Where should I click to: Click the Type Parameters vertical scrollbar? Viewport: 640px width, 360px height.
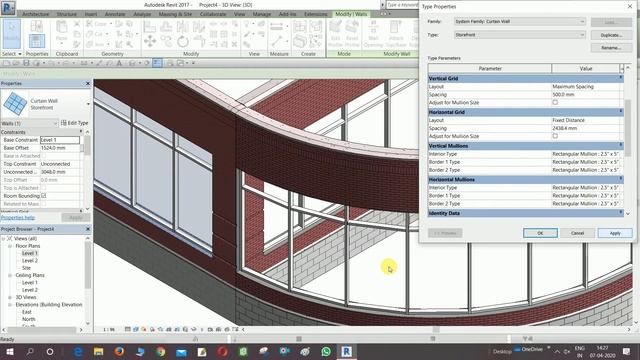(628, 128)
